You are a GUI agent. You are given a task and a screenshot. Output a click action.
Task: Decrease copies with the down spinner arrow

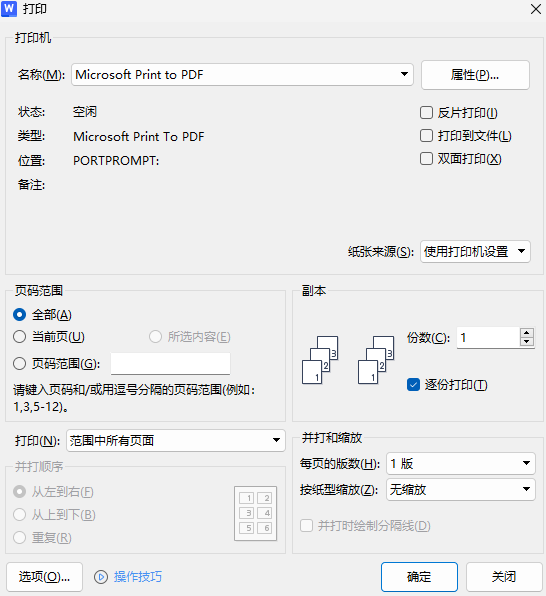point(527,342)
